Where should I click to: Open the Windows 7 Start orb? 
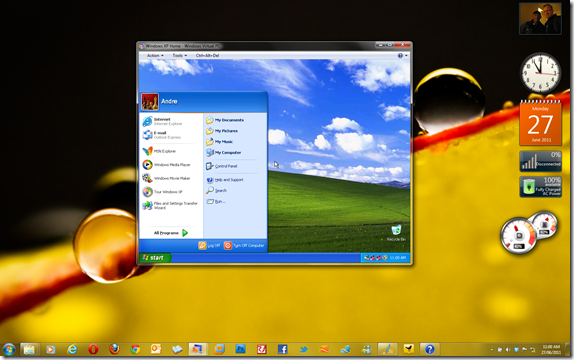pyautogui.click(x=9, y=349)
